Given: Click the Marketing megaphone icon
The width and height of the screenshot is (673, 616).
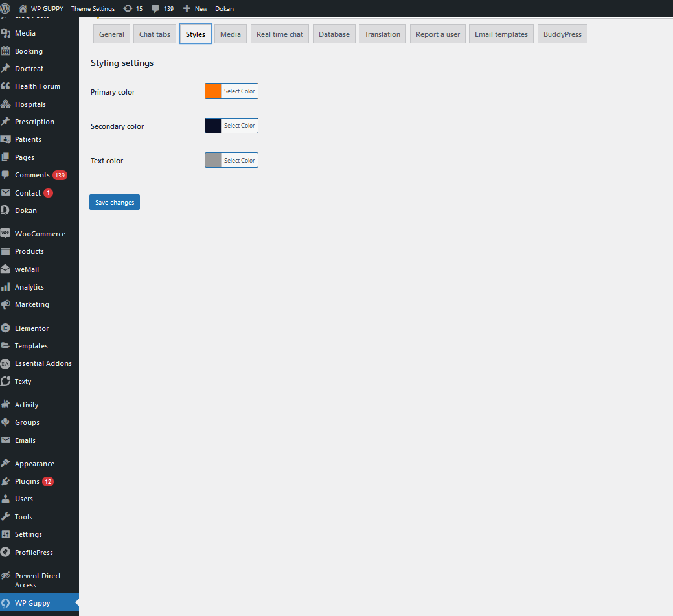Looking at the screenshot, I should [6, 304].
